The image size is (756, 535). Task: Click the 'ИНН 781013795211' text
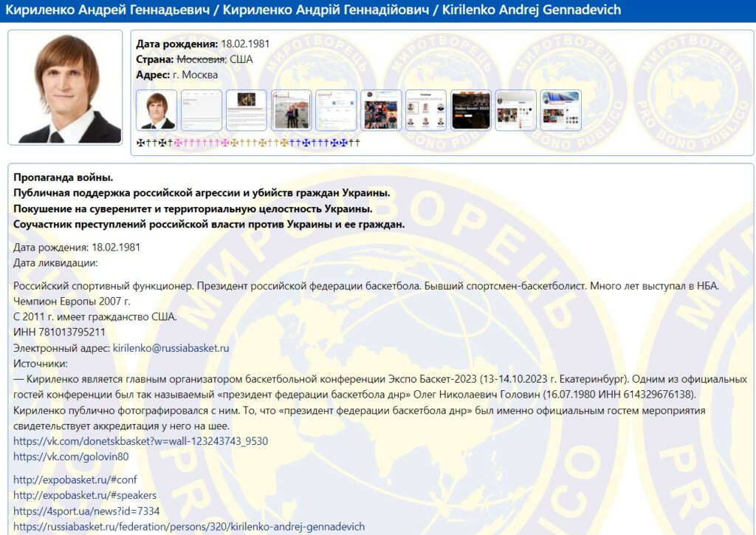(x=59, y=332)
